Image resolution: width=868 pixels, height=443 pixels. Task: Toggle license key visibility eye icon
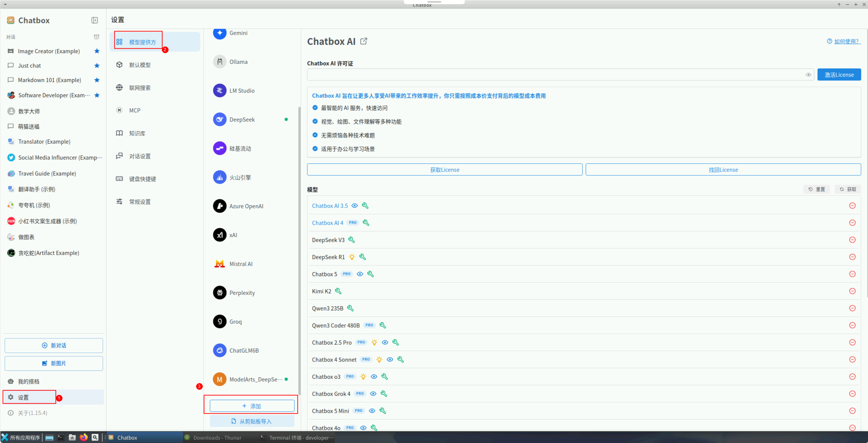(808, 75)
